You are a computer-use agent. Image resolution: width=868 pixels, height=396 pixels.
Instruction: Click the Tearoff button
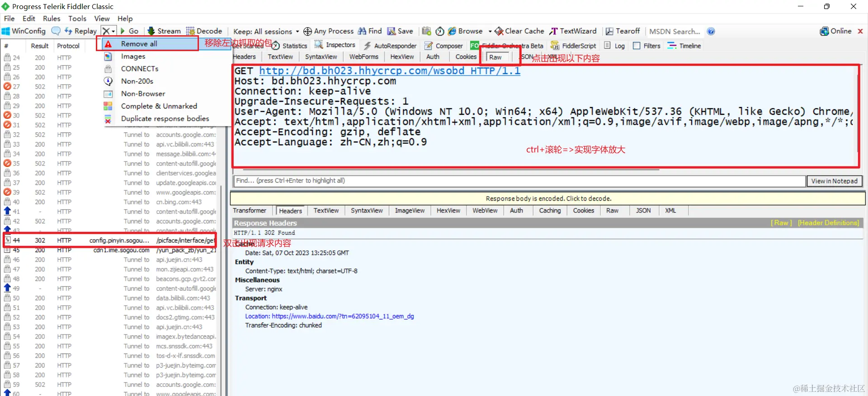click(623, 31)
